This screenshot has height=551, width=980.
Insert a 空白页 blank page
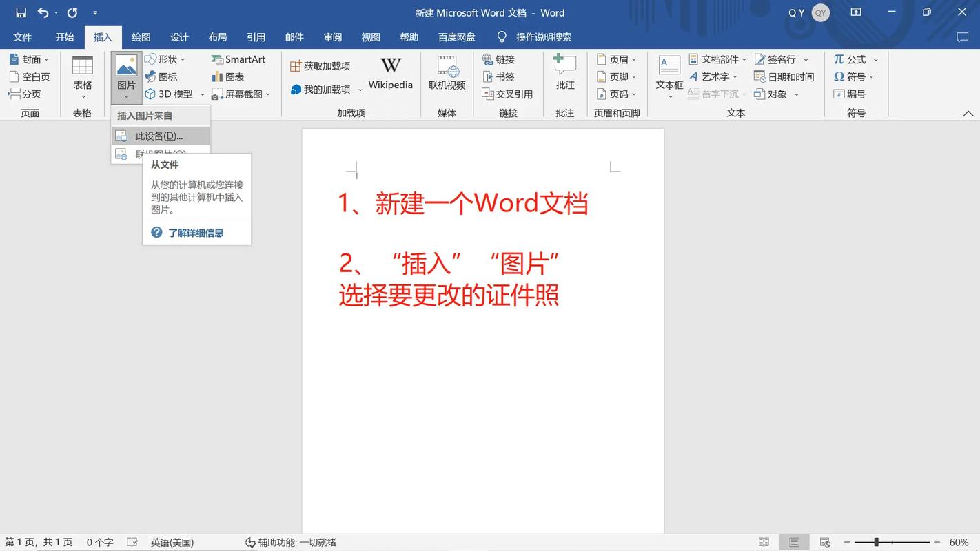(x=29, y=77)
